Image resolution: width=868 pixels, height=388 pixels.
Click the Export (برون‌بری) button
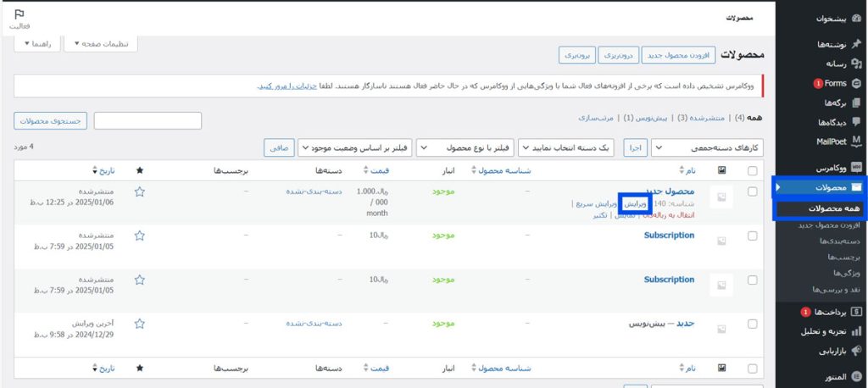click(576, 55)
